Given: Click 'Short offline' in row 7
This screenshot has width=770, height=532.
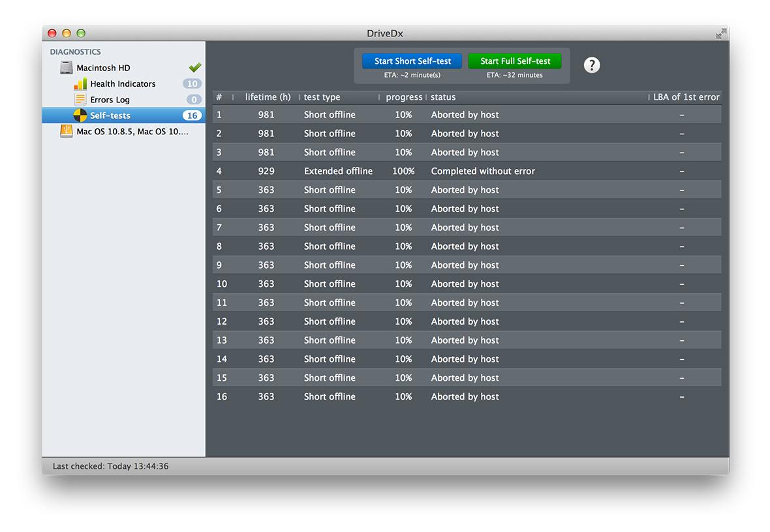Looking at the screenshot, I should [330, 228].
